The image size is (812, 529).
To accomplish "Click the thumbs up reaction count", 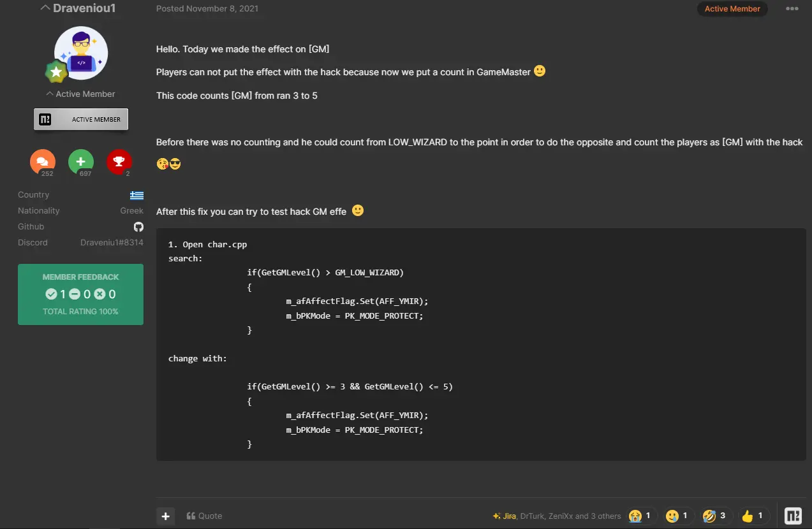I will (x=753, y=516).
